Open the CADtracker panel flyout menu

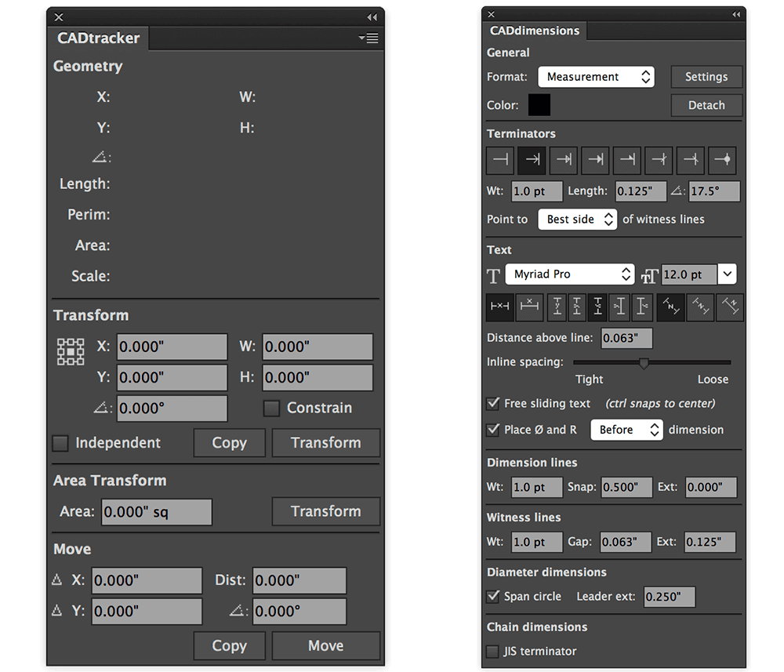368,38
